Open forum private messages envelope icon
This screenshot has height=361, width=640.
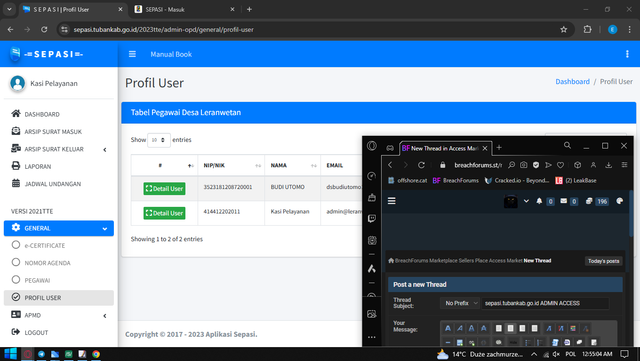(563, 201)
